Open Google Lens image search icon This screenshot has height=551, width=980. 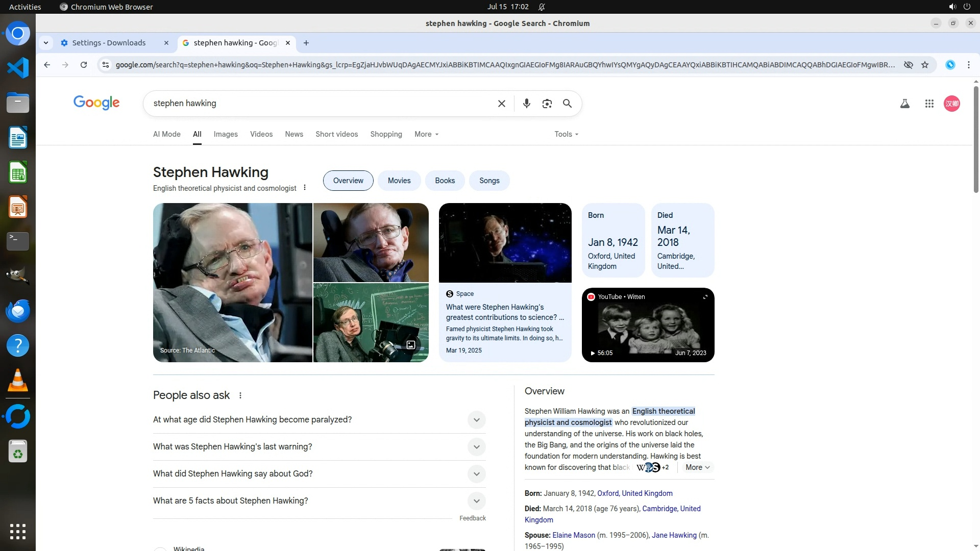pyautogui.click(x=547, y=104)
